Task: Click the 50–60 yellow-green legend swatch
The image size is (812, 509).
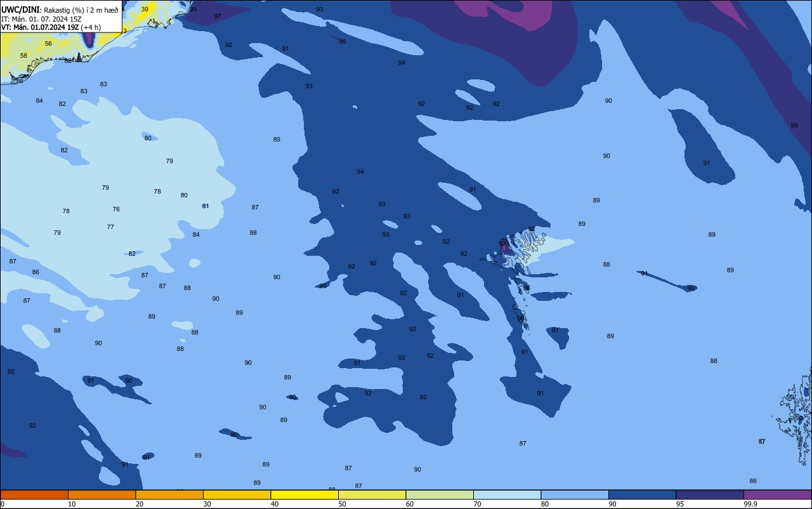Action: (x=372, y=494)
